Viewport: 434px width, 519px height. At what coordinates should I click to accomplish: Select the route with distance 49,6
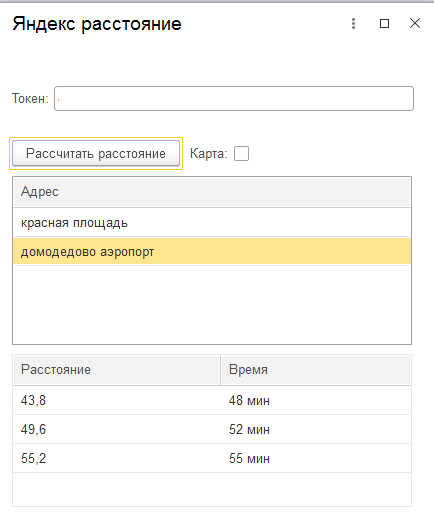click(x=116, y=429)
